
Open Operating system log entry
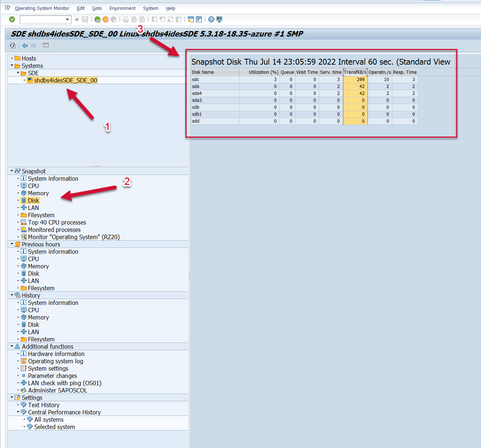point(55,361)
